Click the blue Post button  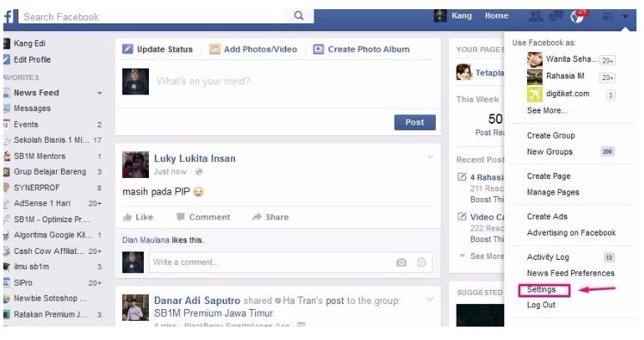click(x=415, y=122)
